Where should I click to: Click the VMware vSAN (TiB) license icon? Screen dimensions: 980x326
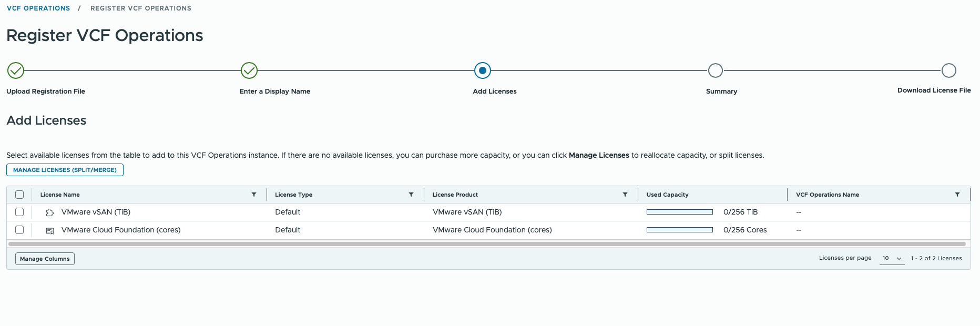[50, 212]
